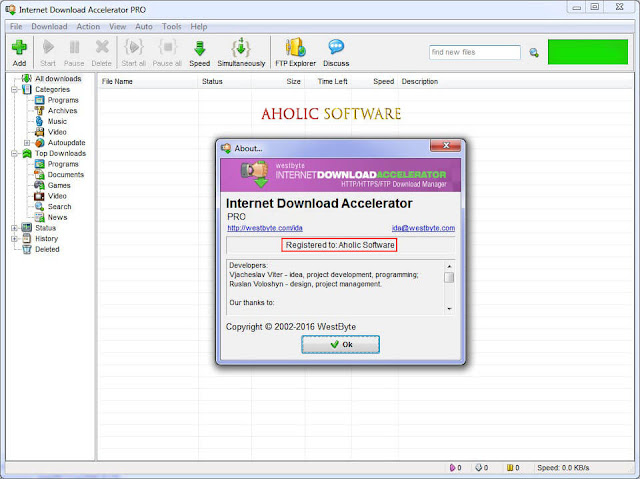
Task: Click Ok in the About dialog
Action: pyautogui.click(x=340, y=344)
